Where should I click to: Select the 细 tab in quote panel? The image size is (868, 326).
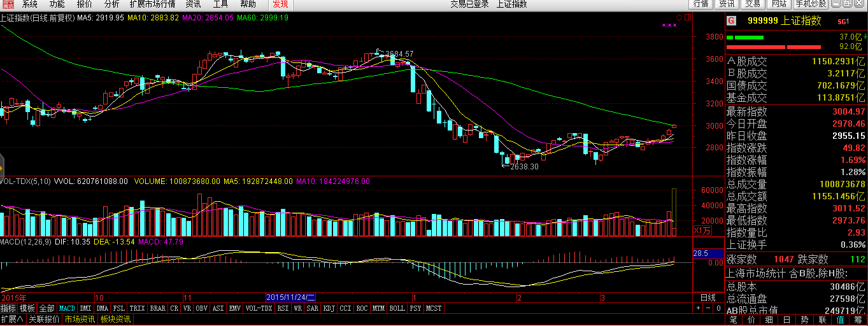coord(769,319)
